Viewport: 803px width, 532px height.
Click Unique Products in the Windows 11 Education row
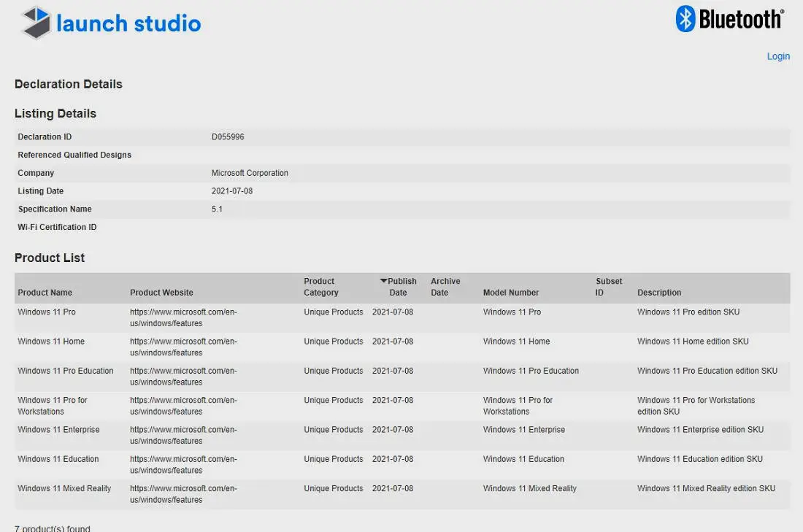coord(334,459)
